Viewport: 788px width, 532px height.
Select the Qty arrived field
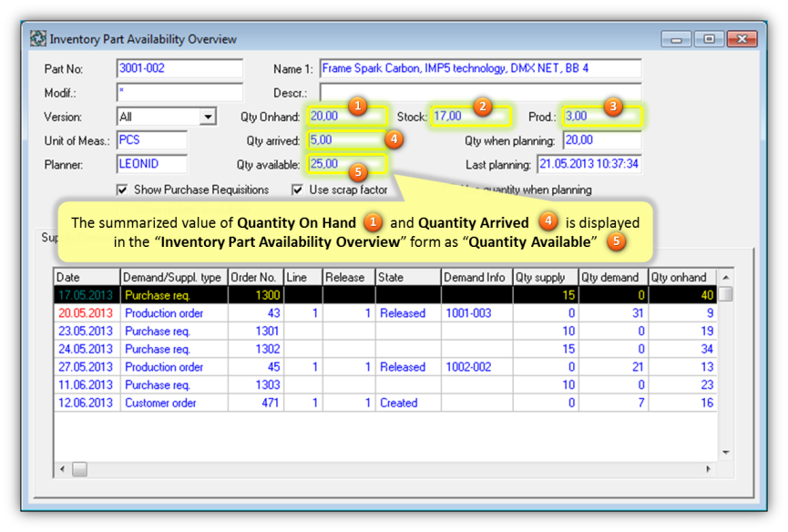(347, 140)
